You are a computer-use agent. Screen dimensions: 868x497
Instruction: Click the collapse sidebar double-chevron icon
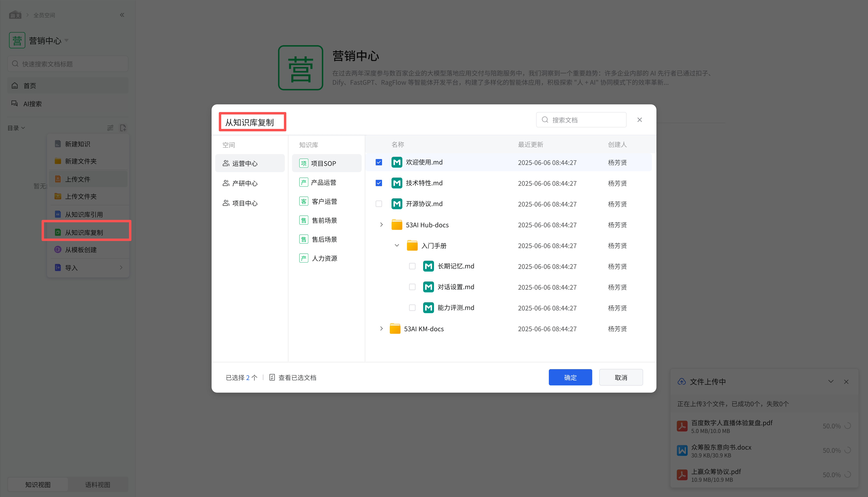pyautogui.click(x=122, y=15)
